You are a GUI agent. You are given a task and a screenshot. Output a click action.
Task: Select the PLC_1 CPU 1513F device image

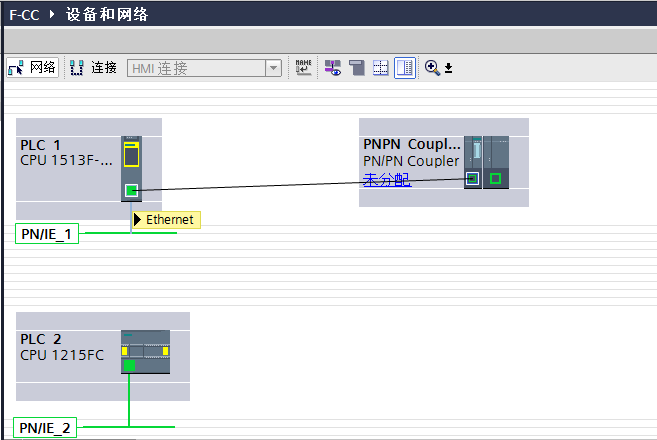pyautogui.click(x=131, y=168)
